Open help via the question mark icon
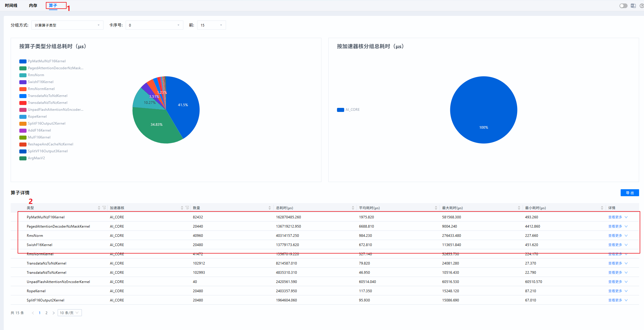Image resolution: width=644 pixels, height=330 pixels. click(641, 6)
